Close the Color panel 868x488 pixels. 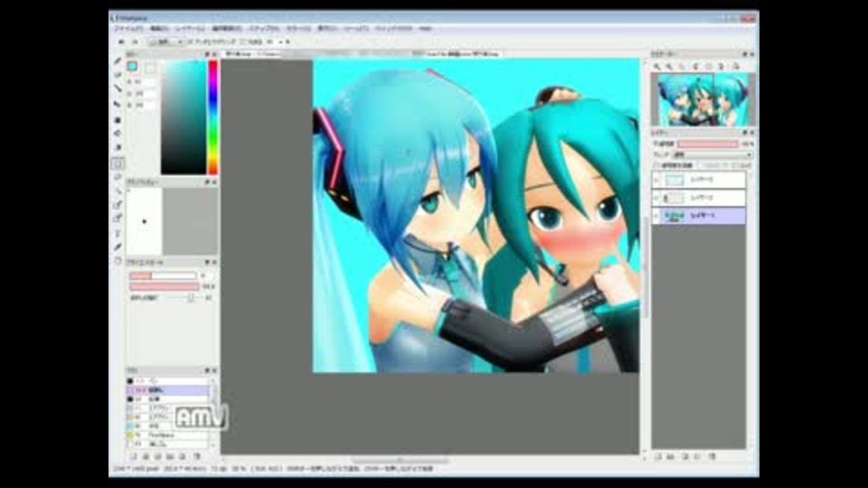pyautogui.click(x=214, y=54)
